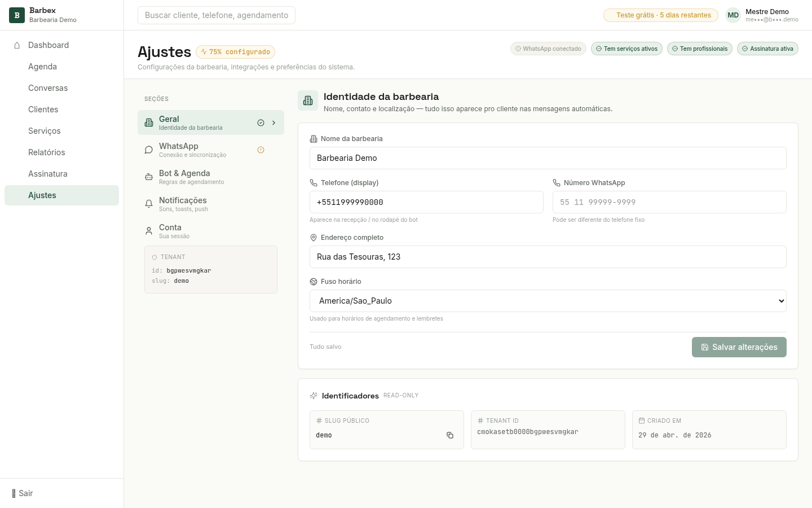Viewport: 812px width, 508px height.
Task: Click the sparkle icon next to Identificadores
Action: (314, 396)
